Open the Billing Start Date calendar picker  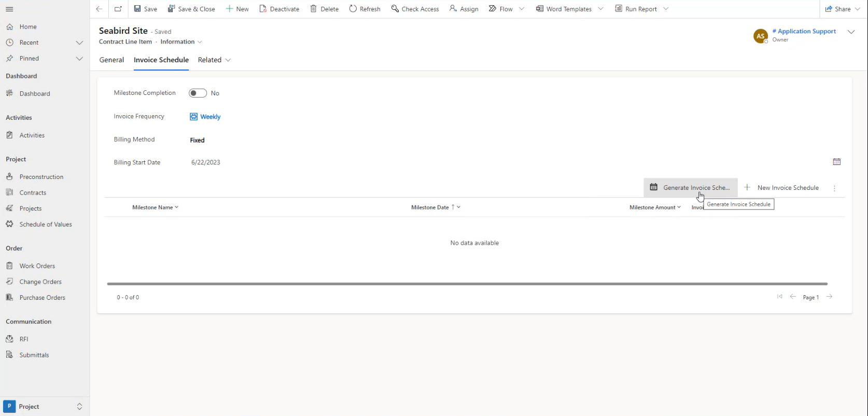836,162
